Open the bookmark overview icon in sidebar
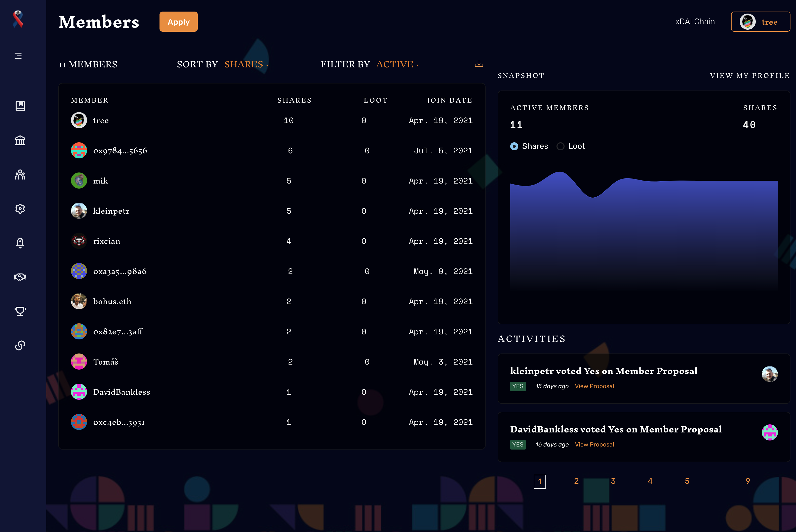The width and height of the screenshot is (796, 532). [x=20, y=106]
